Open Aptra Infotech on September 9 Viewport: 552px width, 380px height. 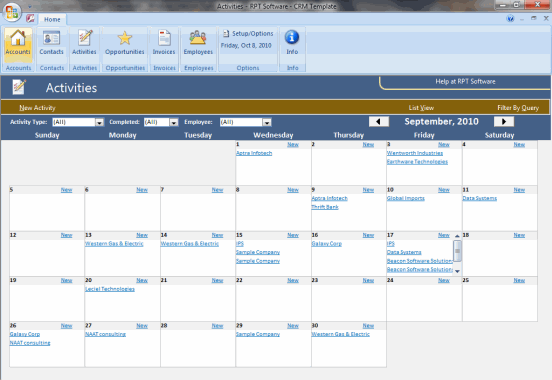click(330, 198)
